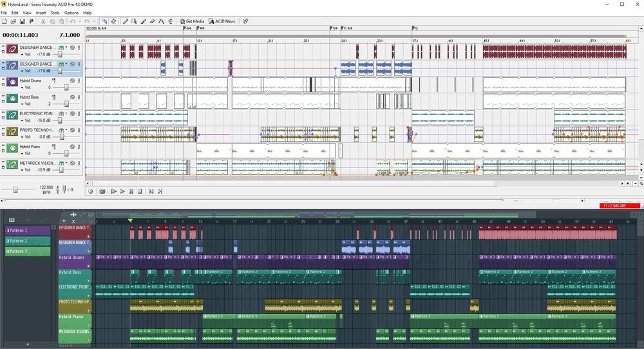
Task: Open the Tools menu
Action: (x=55, y=13)
